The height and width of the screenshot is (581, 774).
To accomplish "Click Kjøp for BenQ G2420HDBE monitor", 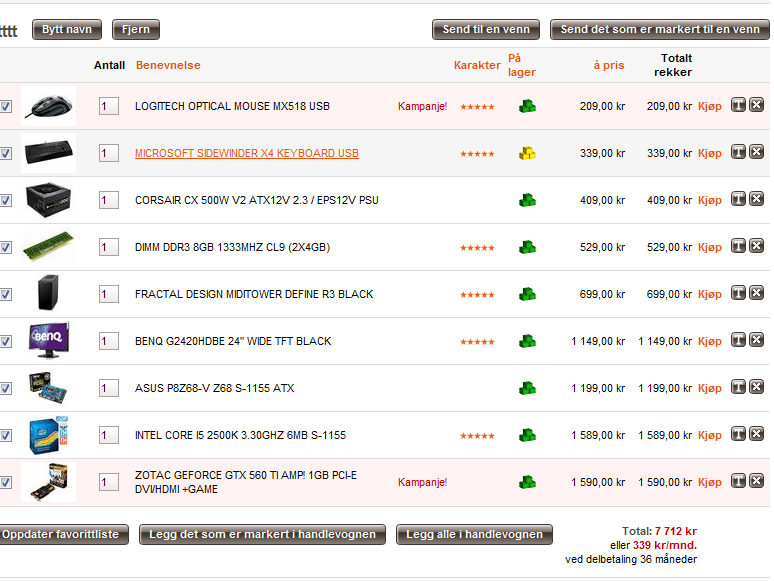I will coord(710,342).
